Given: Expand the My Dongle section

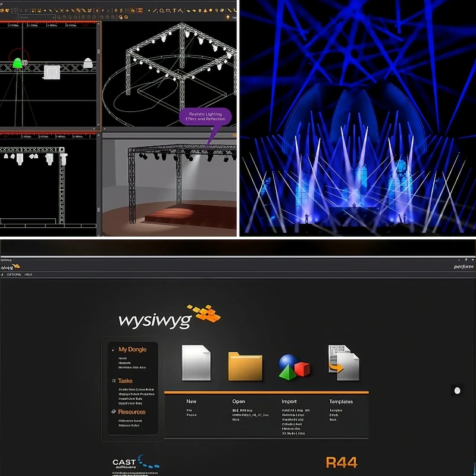Looking at the screenshot, I should point(132,349).
